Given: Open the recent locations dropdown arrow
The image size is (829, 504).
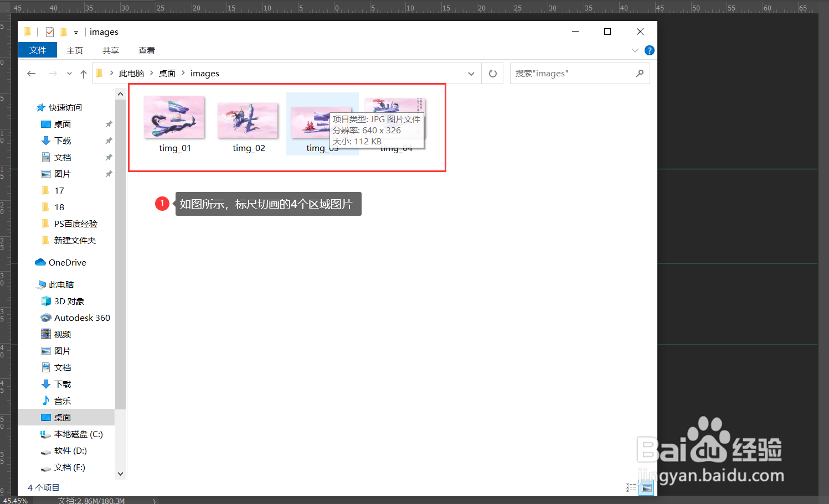Looking at the screenshot, I should [x=69, y=74].
